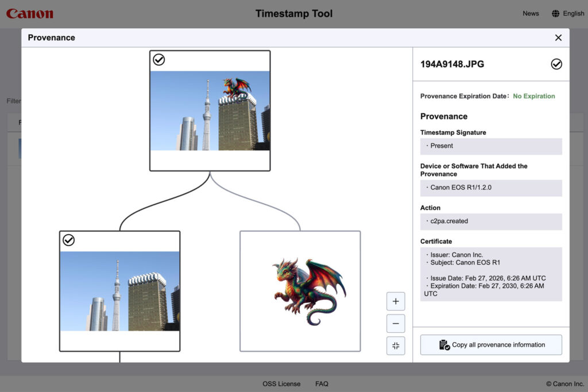
Task: Select the standalone dragon image node
Action: [x=300, y=291]
